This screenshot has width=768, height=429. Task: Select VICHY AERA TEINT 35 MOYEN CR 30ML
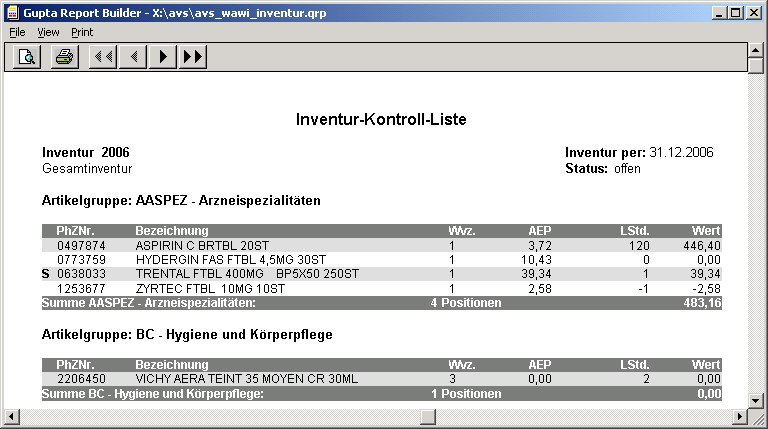click(247, 379)
